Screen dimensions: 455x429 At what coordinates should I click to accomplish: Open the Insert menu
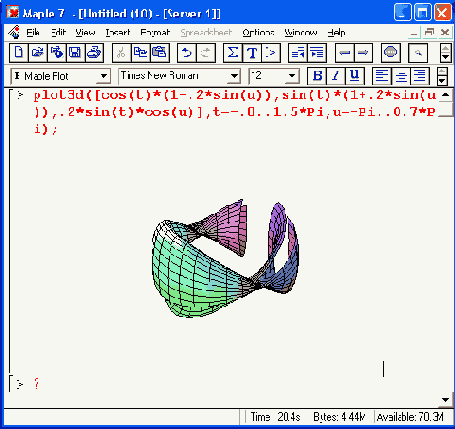118,32
